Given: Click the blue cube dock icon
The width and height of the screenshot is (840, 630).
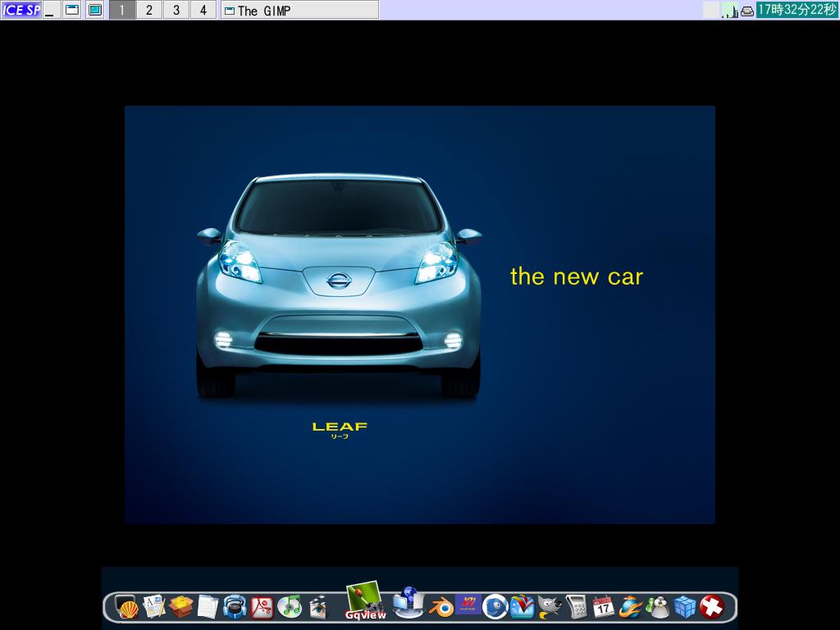Looking at the screenshot, I should pos(684,609).
